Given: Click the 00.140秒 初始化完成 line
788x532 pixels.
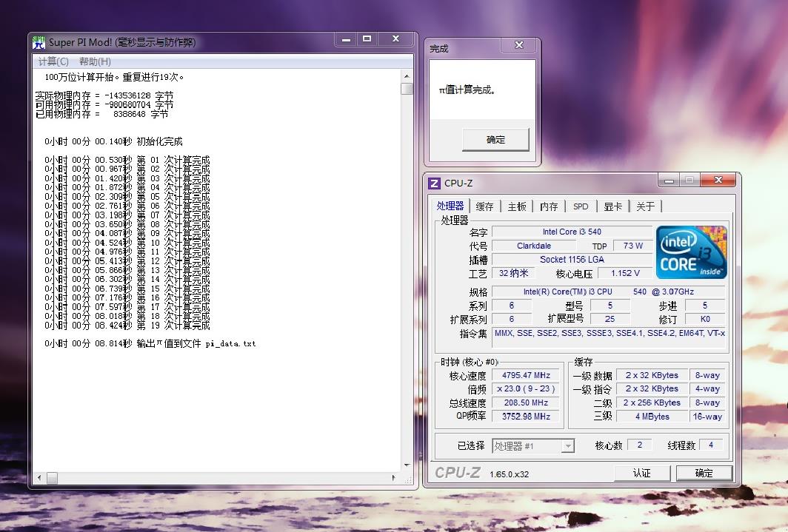Looking at the screenshot, I should 113,141.
